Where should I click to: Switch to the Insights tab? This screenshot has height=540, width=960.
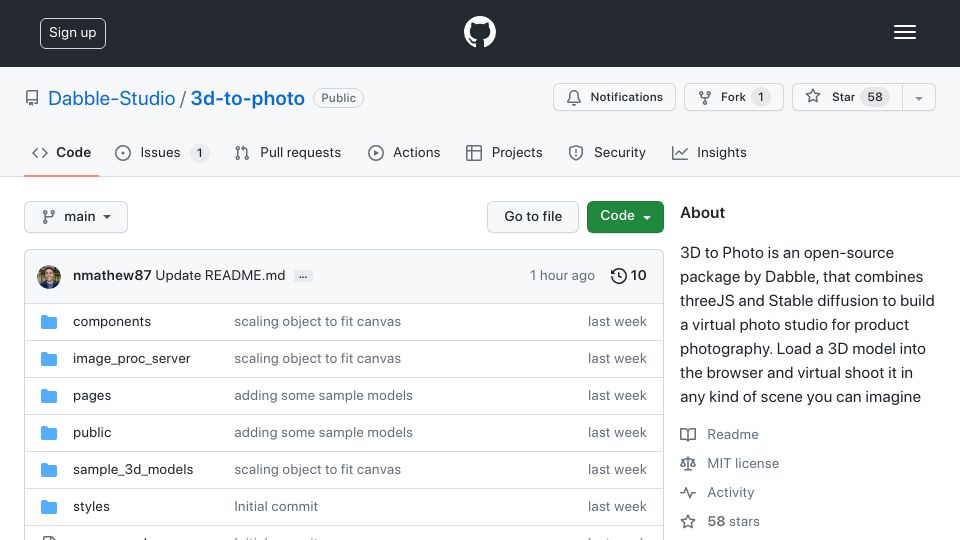pyautogui.click(x=709, y=152)
